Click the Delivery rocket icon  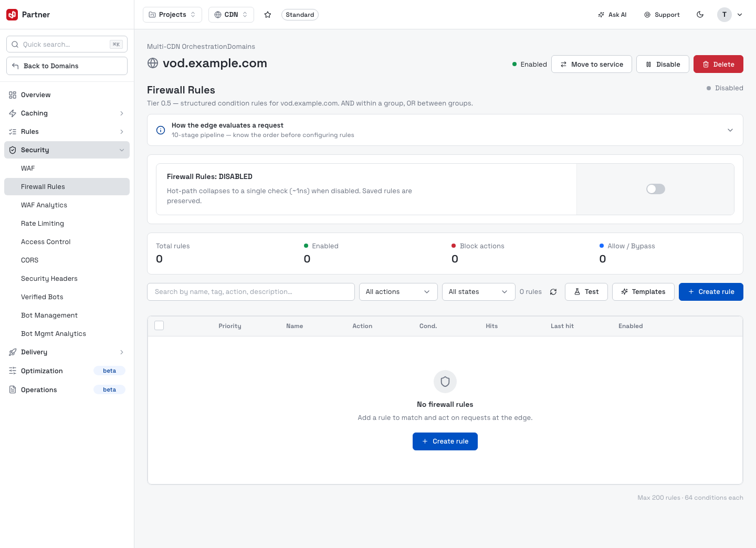click(x=13, y=352)
